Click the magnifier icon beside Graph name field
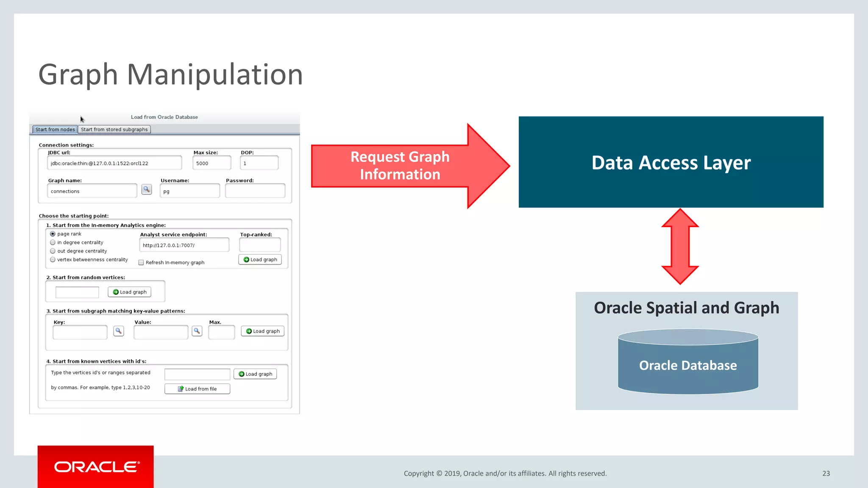Image resolution: width=868 pixels, height=488 pixels. click(147, 189)
